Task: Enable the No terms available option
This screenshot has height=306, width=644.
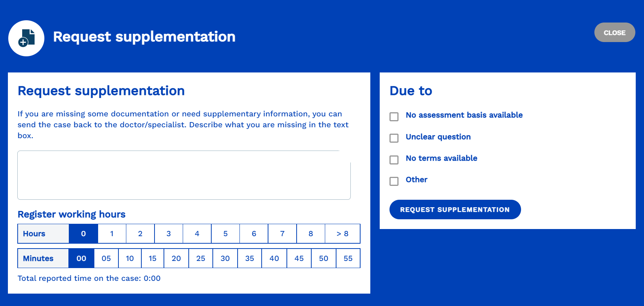Action: pos(394,160)
